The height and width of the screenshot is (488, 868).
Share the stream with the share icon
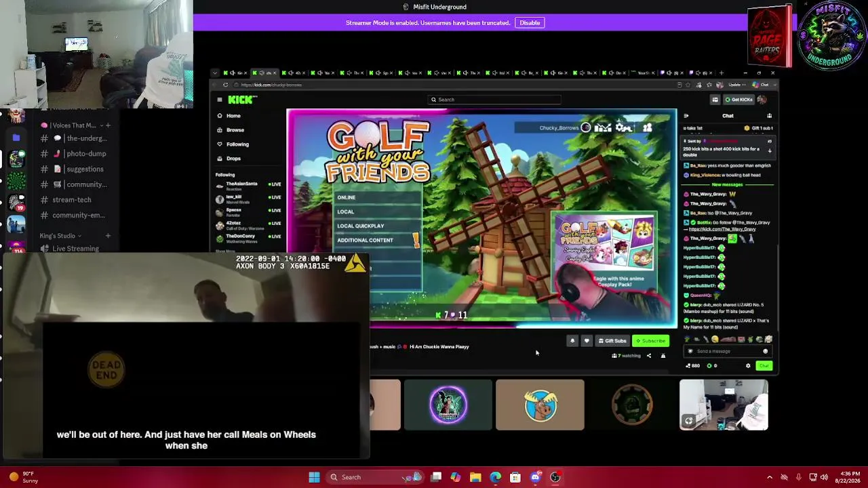[648, 356]
